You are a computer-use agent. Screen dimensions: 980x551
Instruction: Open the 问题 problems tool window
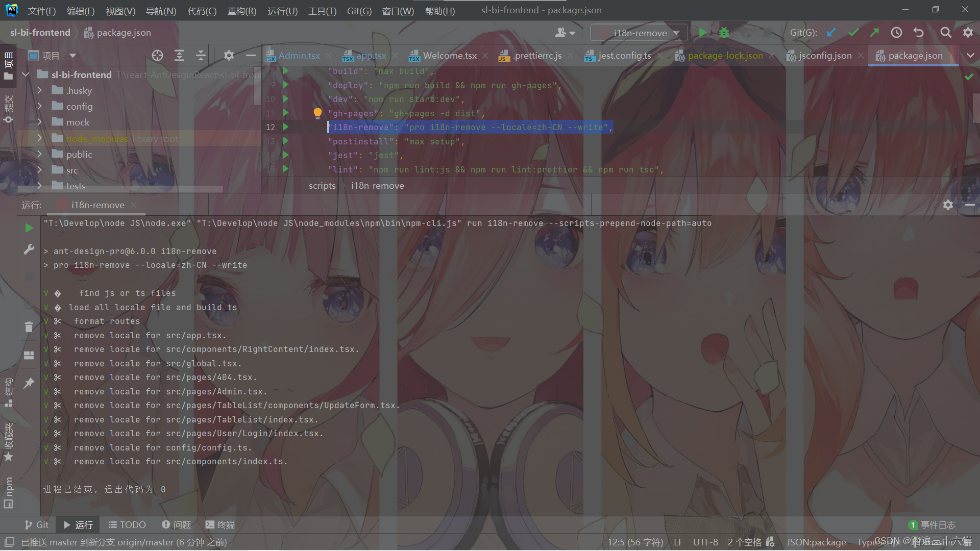point(176,525)
